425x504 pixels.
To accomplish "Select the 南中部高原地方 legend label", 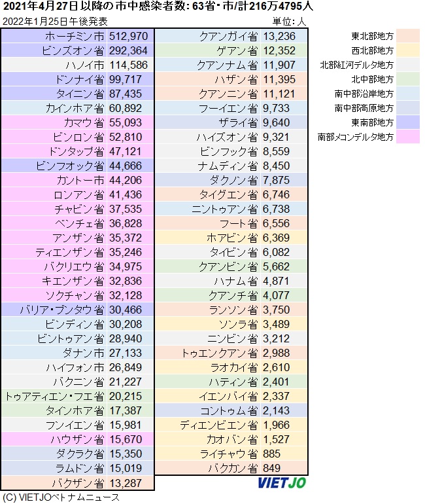I will click(364, 108).
